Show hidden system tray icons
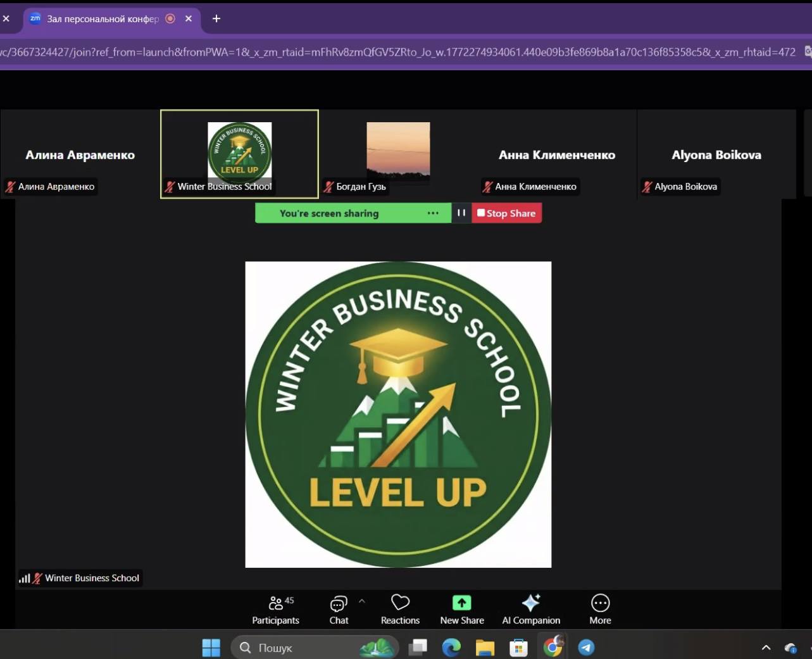 coord(766,648)
